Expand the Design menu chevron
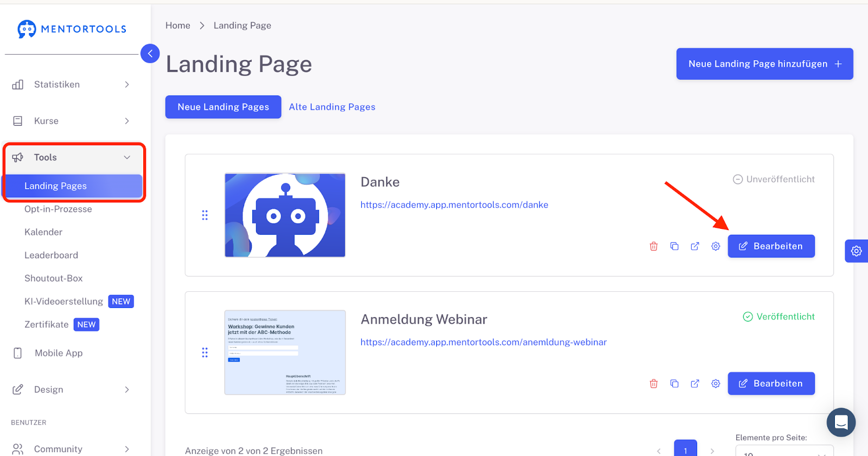The image size is (868, 456). click(127, 389)
